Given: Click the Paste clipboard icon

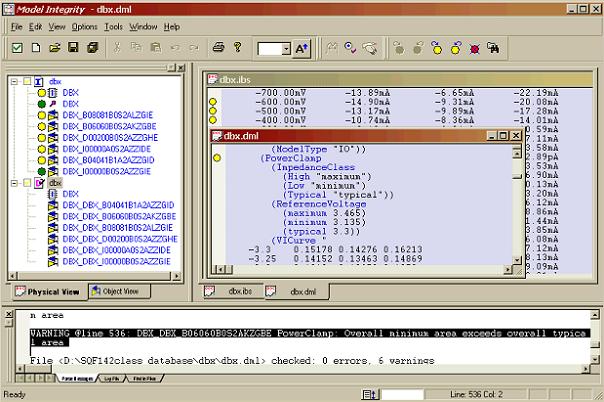Looking at the screenshot, I should pyautogui.click(x=156, y=48).
